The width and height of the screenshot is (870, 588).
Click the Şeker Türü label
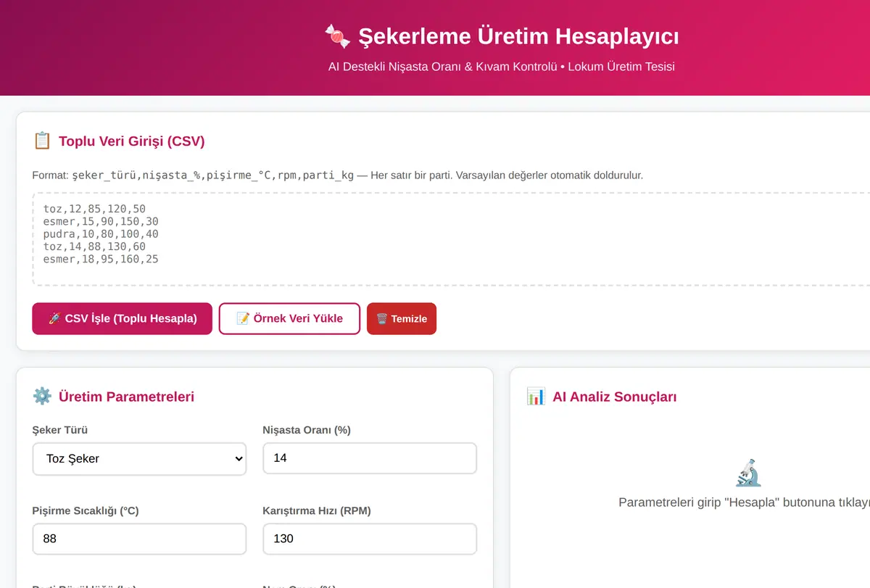[x=60, y=430]
